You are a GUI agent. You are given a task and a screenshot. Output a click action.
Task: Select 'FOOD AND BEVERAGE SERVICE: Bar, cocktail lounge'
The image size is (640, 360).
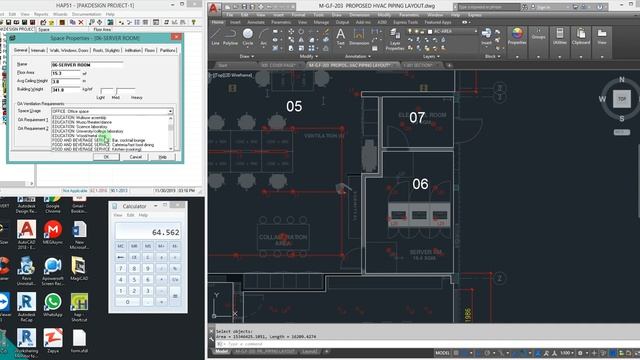(x=98, y=140)
